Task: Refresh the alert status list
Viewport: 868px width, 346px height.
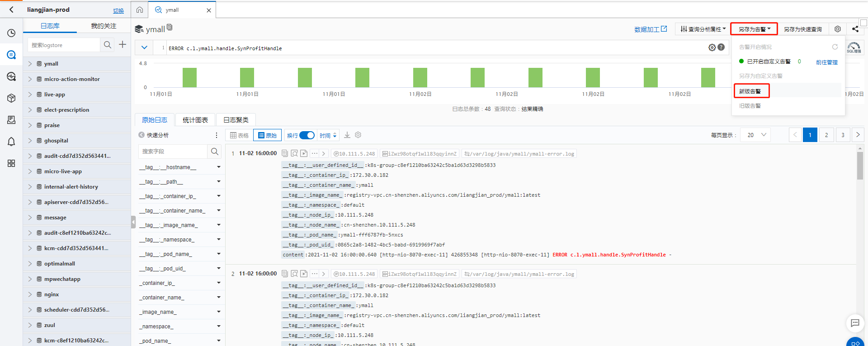Action: tap(835, 47)
